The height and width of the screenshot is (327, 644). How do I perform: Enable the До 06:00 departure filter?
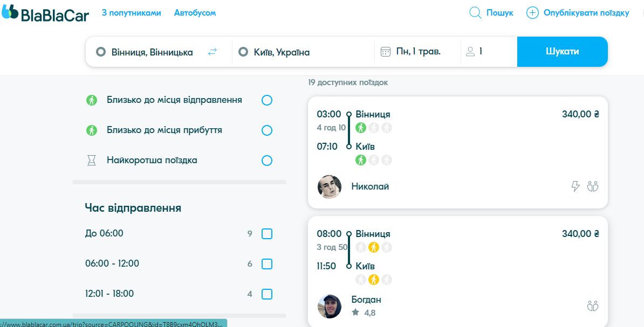(x=267, y=234)
